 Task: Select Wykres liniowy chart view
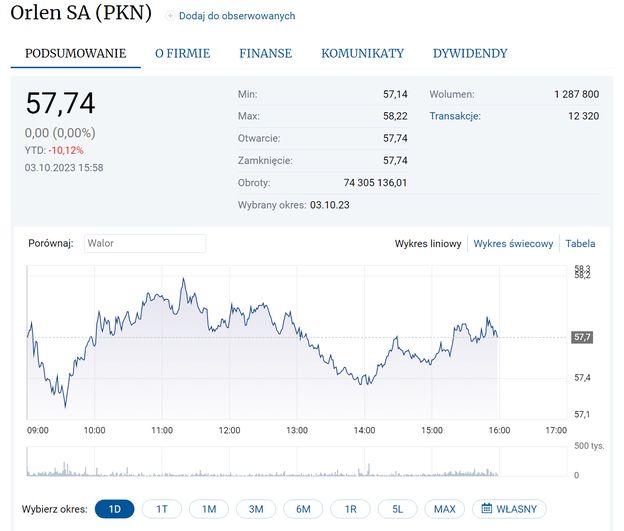(x=427, y=243)
